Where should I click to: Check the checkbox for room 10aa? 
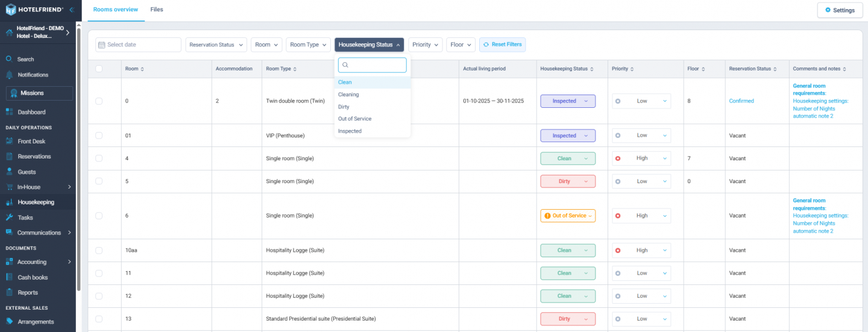click(x=99, y=250)
